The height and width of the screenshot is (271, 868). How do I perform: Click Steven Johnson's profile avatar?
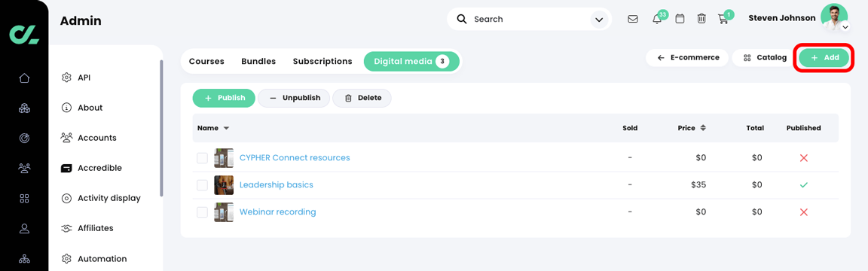(833, 17)
